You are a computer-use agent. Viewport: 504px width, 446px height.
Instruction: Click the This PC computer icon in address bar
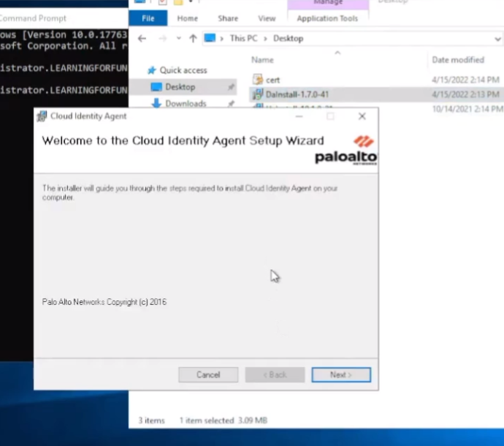click(210, 38)
